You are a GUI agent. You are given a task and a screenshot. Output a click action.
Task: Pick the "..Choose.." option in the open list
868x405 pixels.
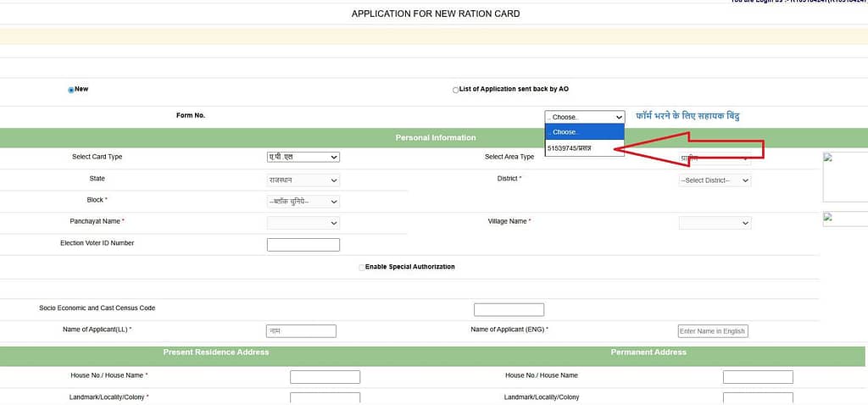pyautogui.click(x=584, y=132)
